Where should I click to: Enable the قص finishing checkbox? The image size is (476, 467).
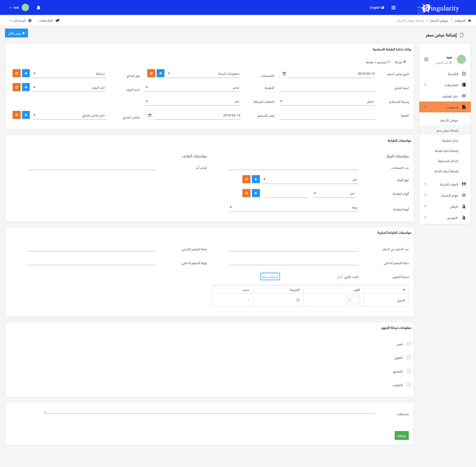pos(409,344)
